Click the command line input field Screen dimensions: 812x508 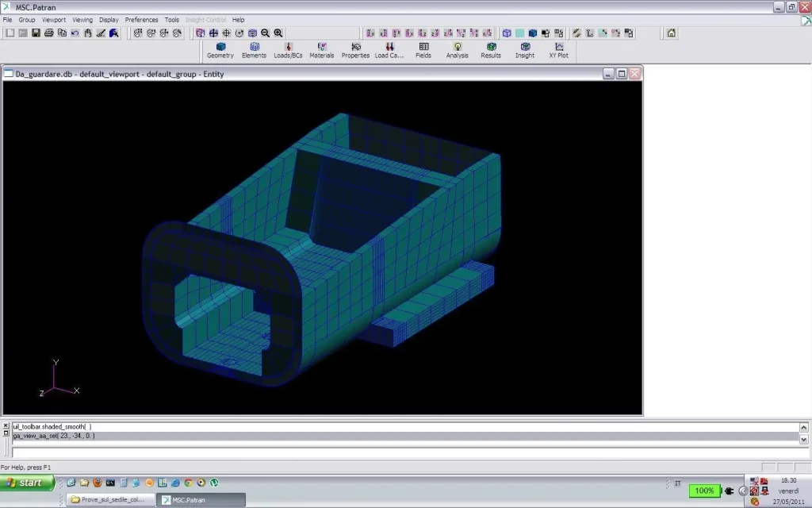point(406,452)
